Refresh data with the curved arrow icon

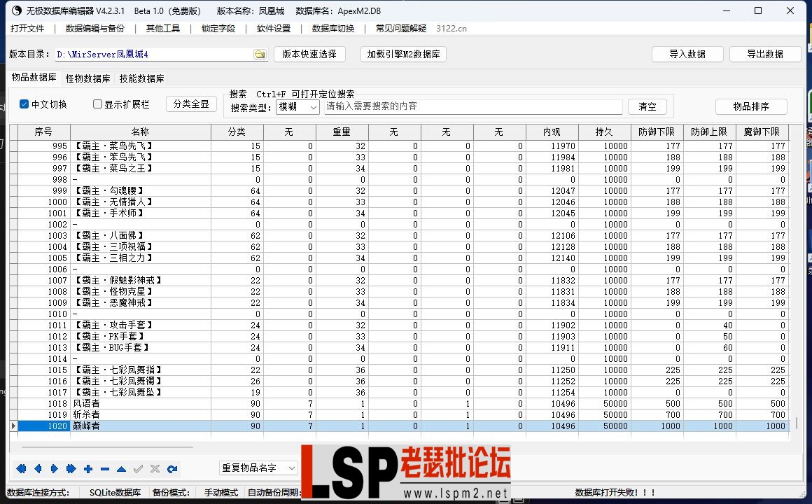point(172,469)
